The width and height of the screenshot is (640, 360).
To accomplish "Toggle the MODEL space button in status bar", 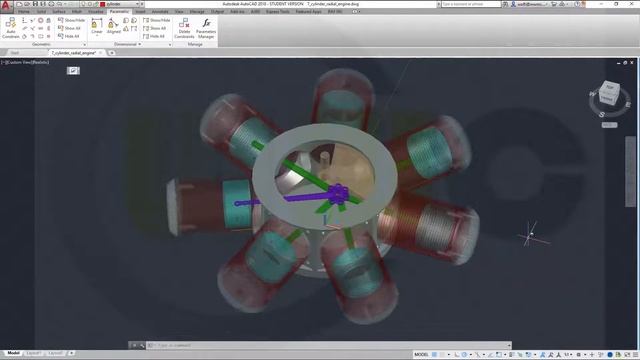I will [x=421, y=355].
